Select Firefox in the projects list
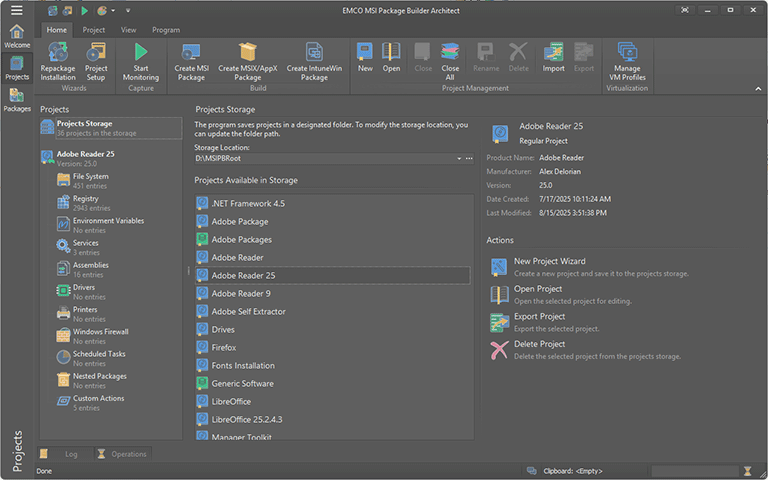 [x=224, y=347]
